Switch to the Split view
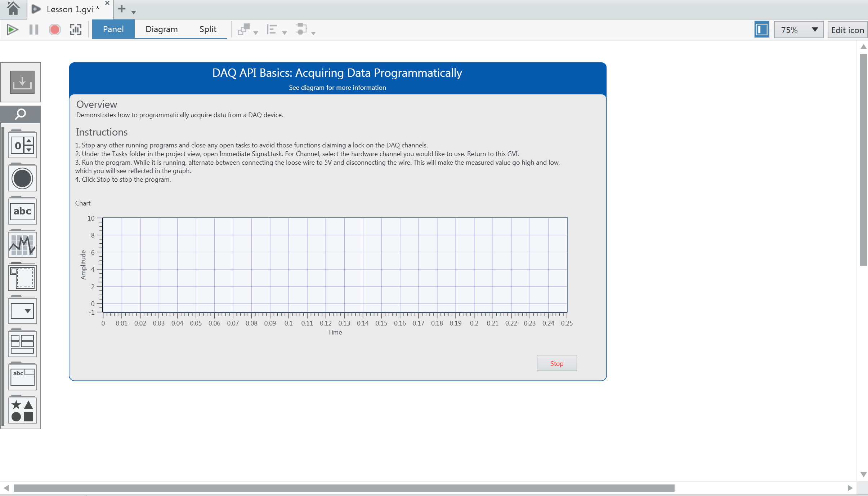 [208, 29]
